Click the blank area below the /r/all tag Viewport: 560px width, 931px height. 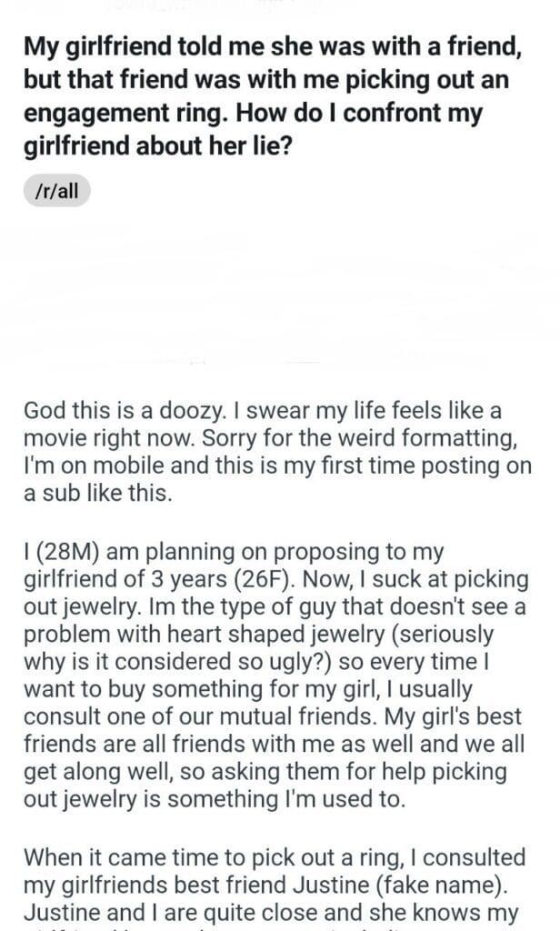pos(273,291)
